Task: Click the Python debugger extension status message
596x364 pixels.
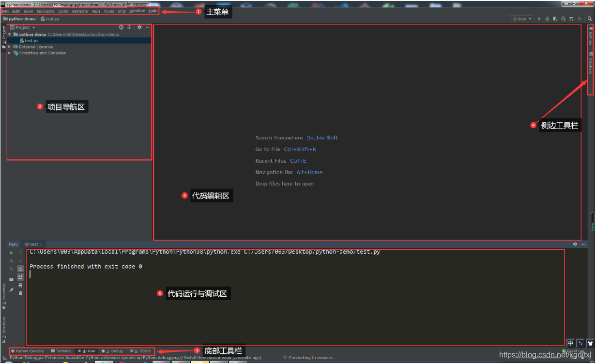Action: [136, 358]
